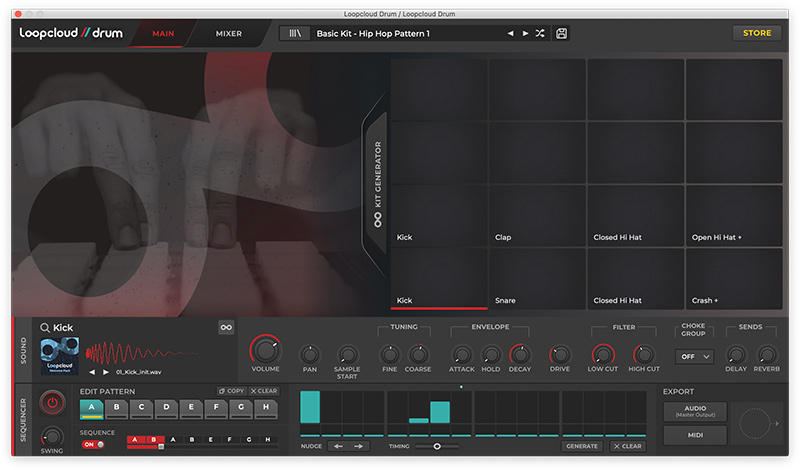
Task: Click the first tall step in grid
Action: pos(310,407)
